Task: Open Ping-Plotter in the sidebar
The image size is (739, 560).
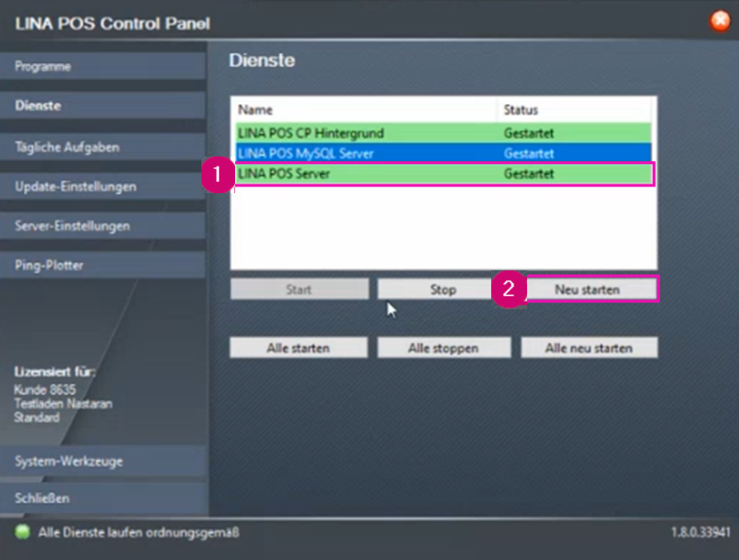Action: pyautogui.click(x=103, y=265)
